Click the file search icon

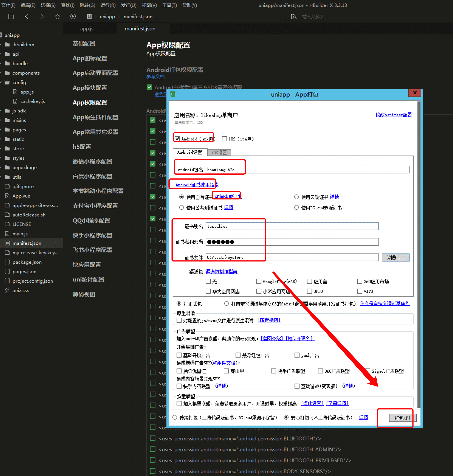[x=294, y=16]
